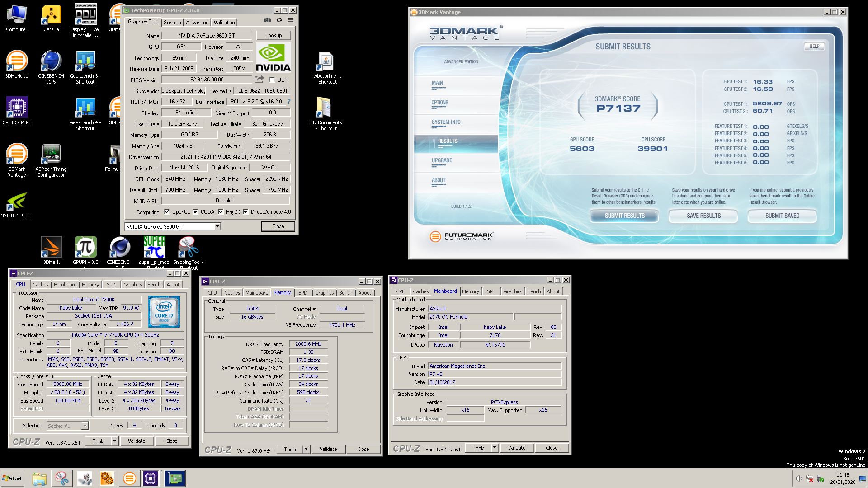Open Windows Explorer from taskbar
868x488 pixels.
point(39,478)
